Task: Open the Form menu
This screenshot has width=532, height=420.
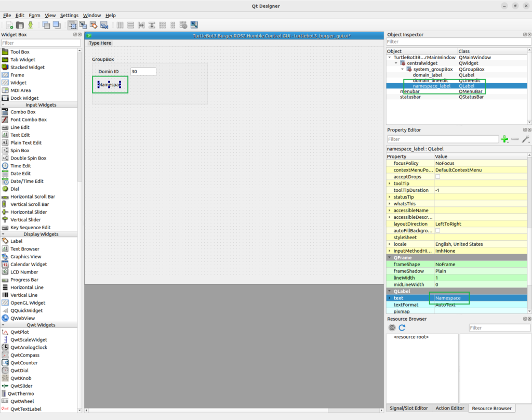Action: 34,15
